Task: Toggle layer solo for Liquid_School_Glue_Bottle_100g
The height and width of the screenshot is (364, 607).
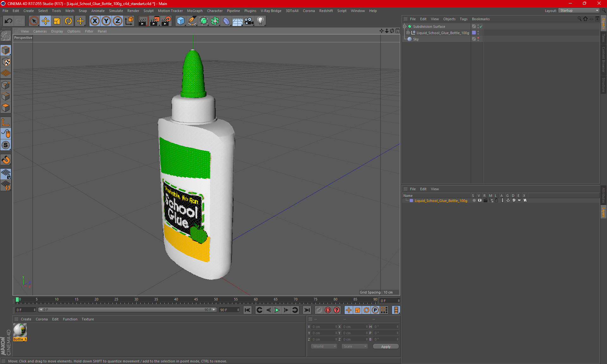Action: tap(474, 200)
